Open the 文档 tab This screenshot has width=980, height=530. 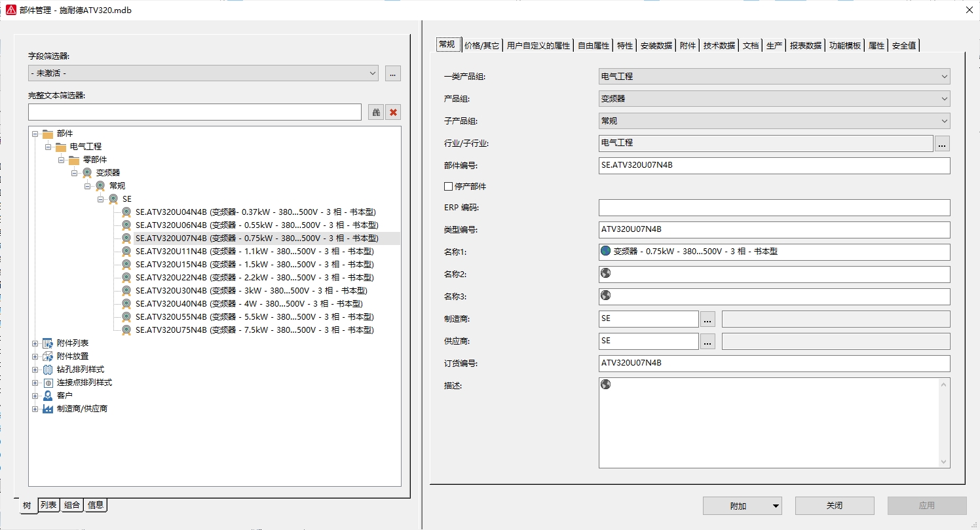pyautogui.click(x=751, y=46)
